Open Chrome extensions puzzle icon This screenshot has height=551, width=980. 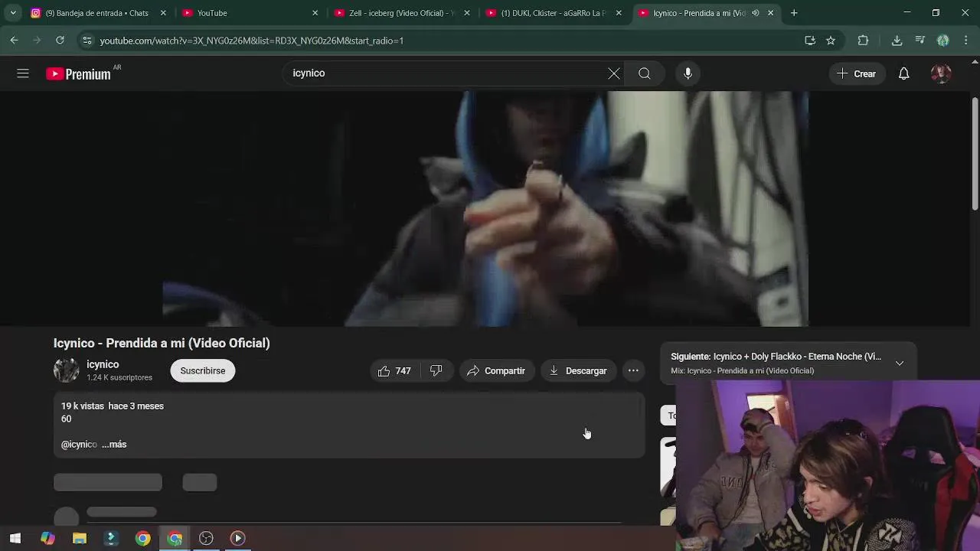[x=863, y=41]
